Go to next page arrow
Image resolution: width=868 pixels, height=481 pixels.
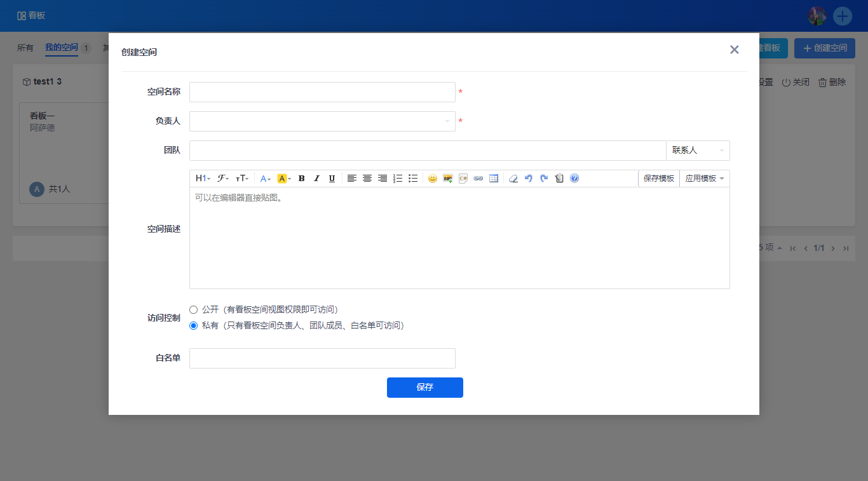[833, 248]
